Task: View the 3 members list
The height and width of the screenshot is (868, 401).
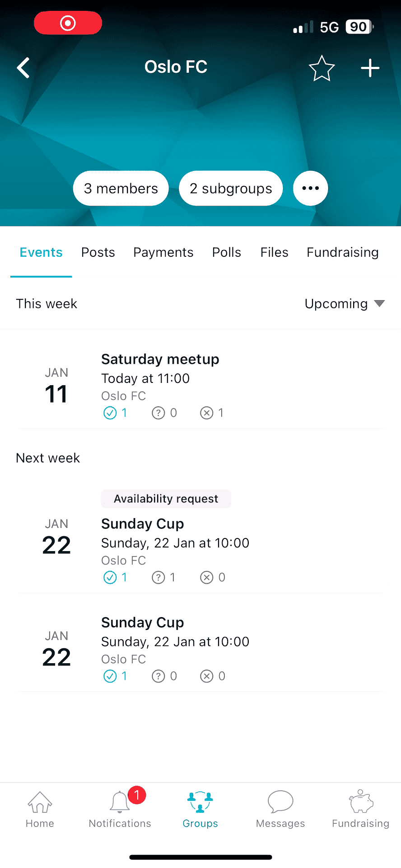Action: (x=121, y=188)
